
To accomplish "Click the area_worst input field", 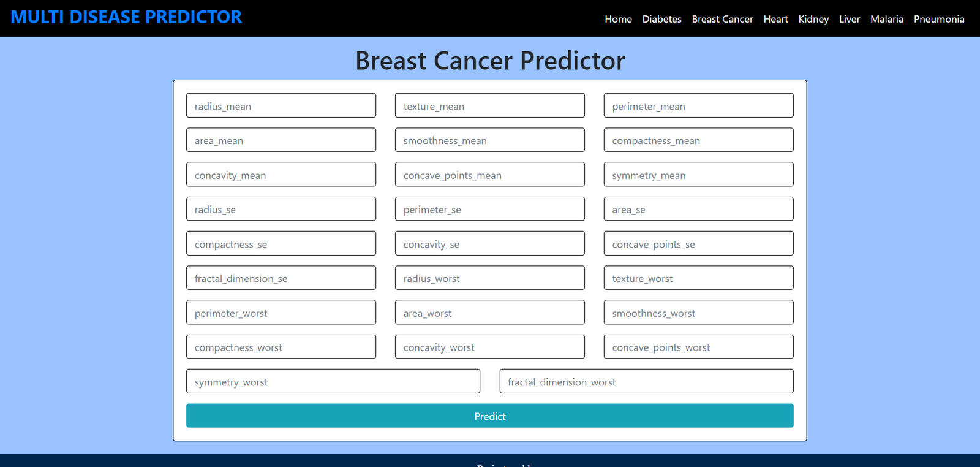I will coord(489,313).
